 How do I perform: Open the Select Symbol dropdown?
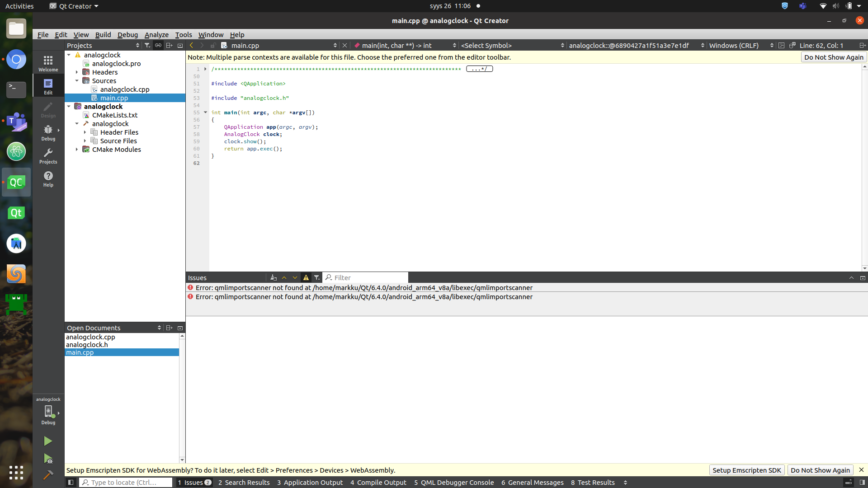512,45
